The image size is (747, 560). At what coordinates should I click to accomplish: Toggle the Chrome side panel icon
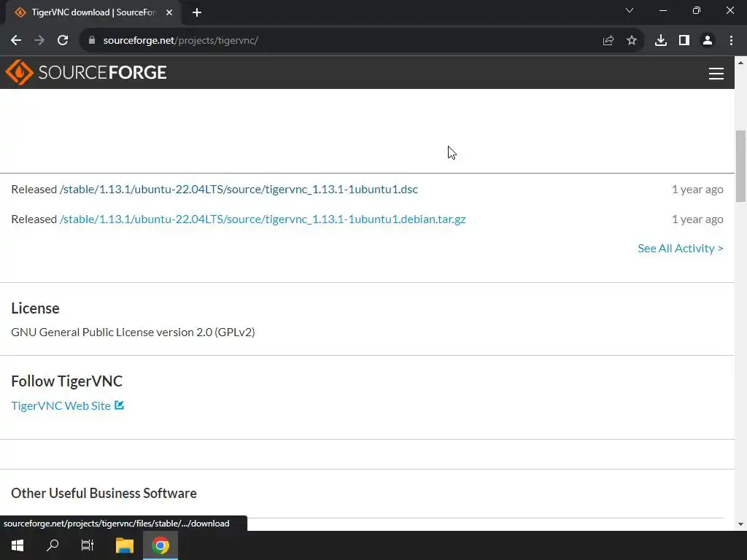[684, 41]
